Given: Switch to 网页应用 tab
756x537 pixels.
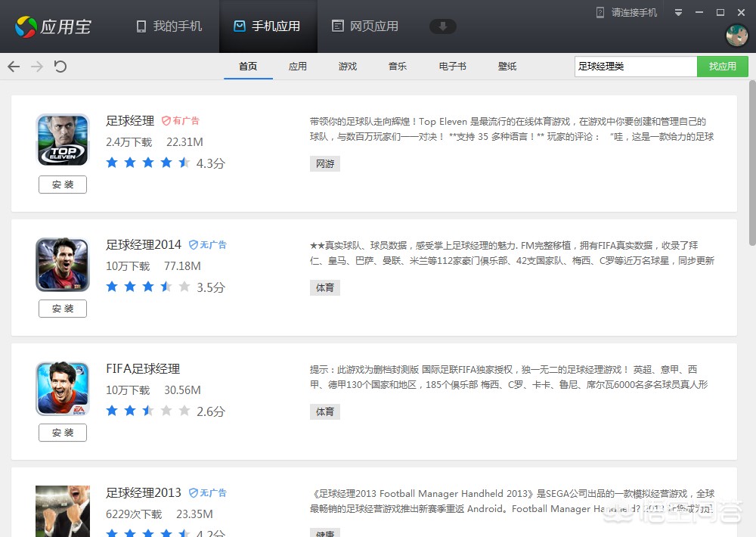Looking at the screenshot, I should 365,26.
